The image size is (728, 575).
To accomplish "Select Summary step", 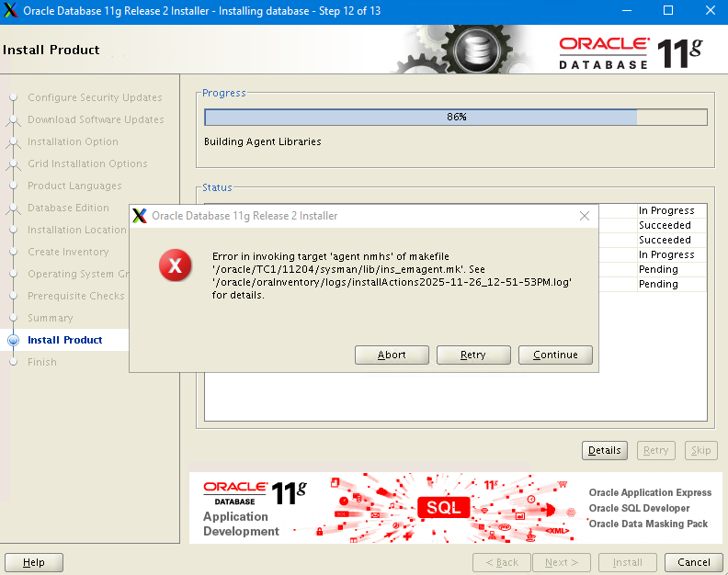I will [x=51, y=318].
